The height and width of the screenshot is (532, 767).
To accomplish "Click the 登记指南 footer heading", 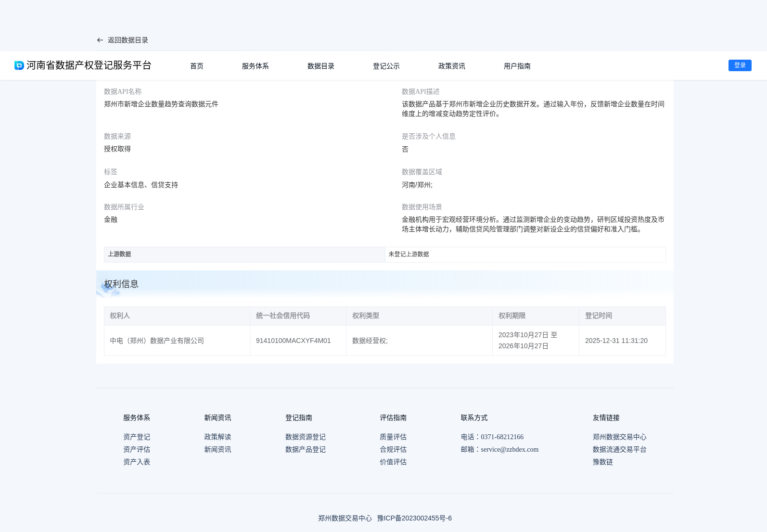I will pos(299,418).
